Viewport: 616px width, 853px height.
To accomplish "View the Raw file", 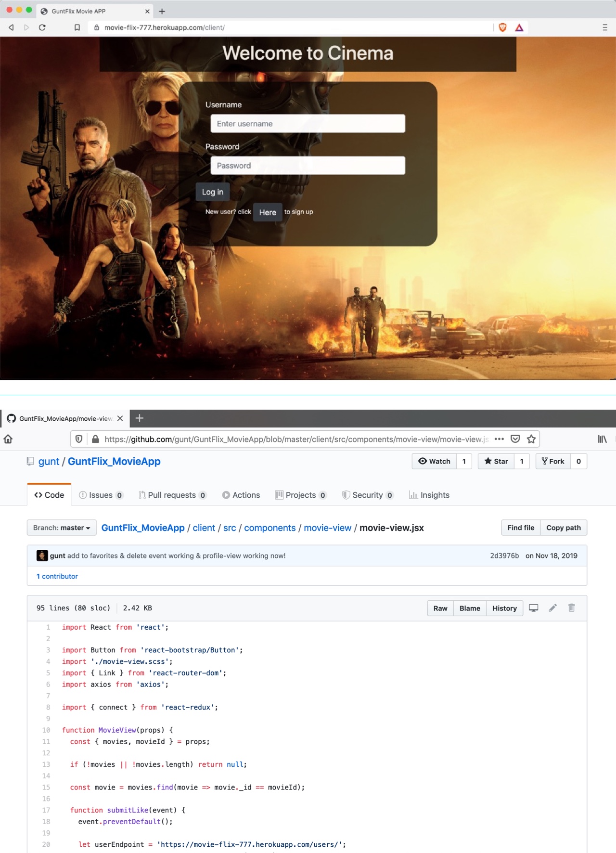I will 440,608.
